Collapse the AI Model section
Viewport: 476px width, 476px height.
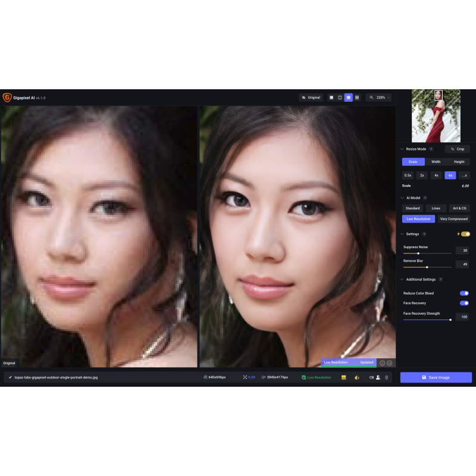click(402, 198)
